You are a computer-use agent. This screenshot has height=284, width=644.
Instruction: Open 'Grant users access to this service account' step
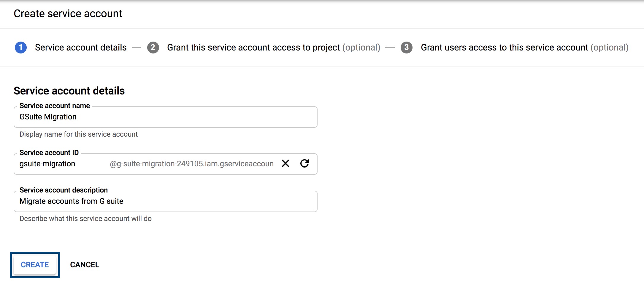click(524, 48)
